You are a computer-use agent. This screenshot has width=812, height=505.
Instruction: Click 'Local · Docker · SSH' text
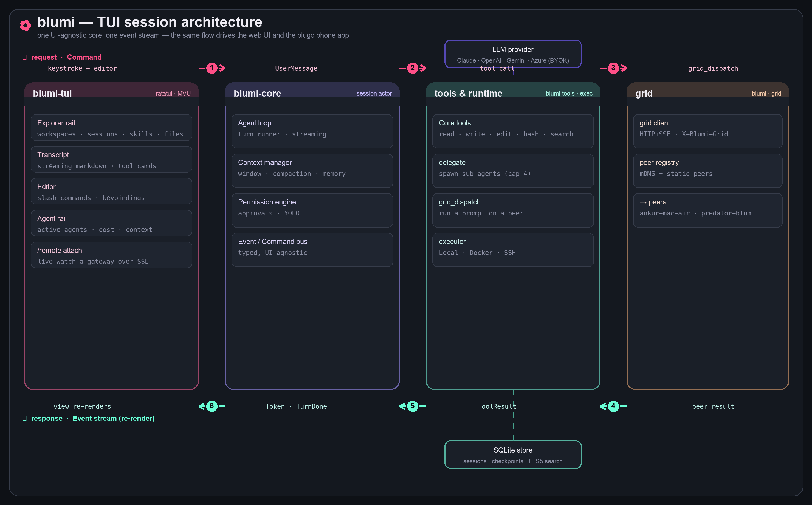[x=477, y=253]
